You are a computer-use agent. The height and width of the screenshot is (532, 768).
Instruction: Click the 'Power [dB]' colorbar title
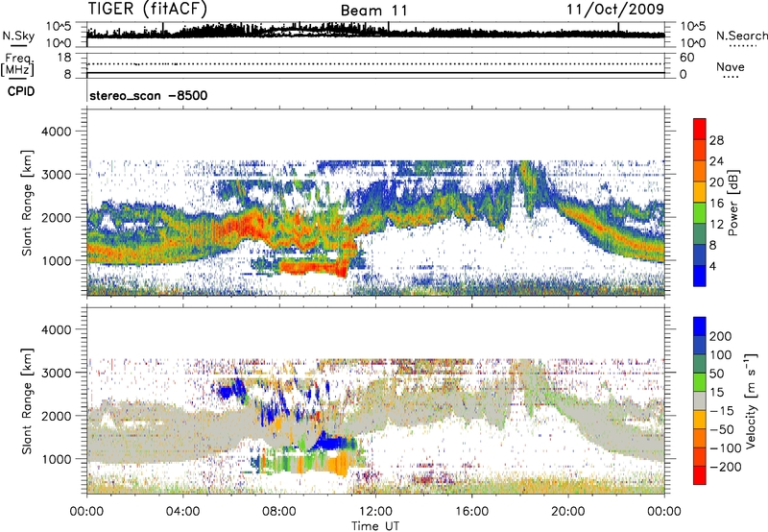click(732, 203)
